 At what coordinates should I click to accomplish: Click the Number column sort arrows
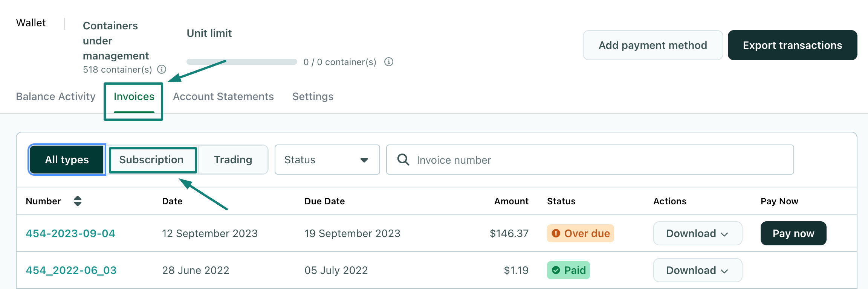click(78, 201)
